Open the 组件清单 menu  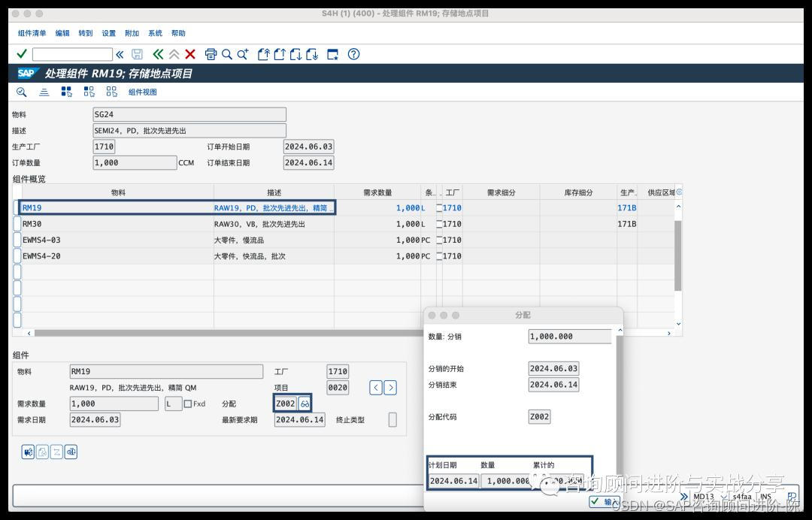(32, 33)
